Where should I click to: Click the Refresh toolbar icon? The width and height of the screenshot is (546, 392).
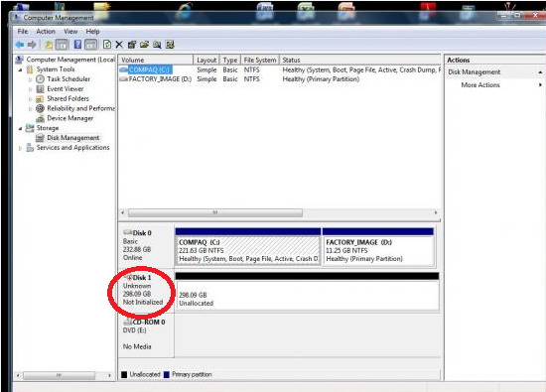point(107,45)
